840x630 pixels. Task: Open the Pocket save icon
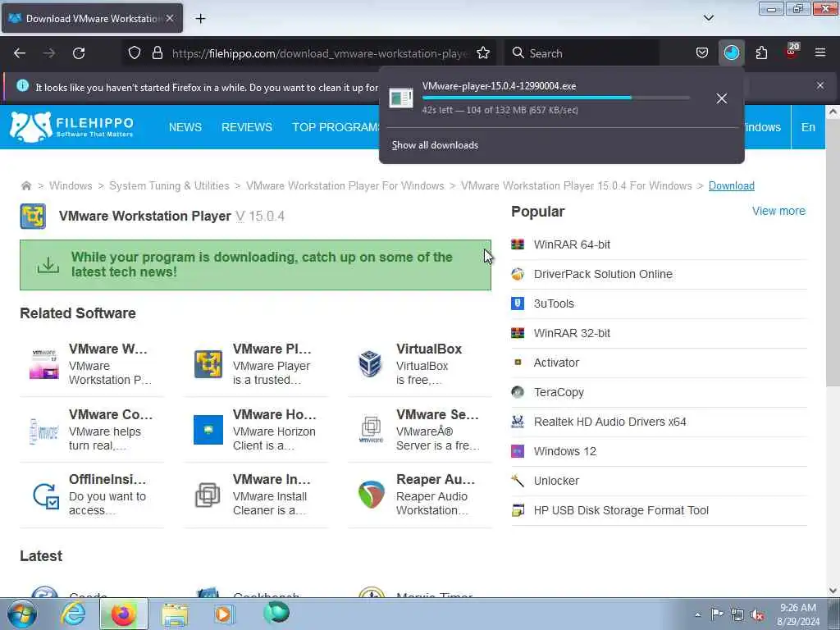tap(702, 53)
